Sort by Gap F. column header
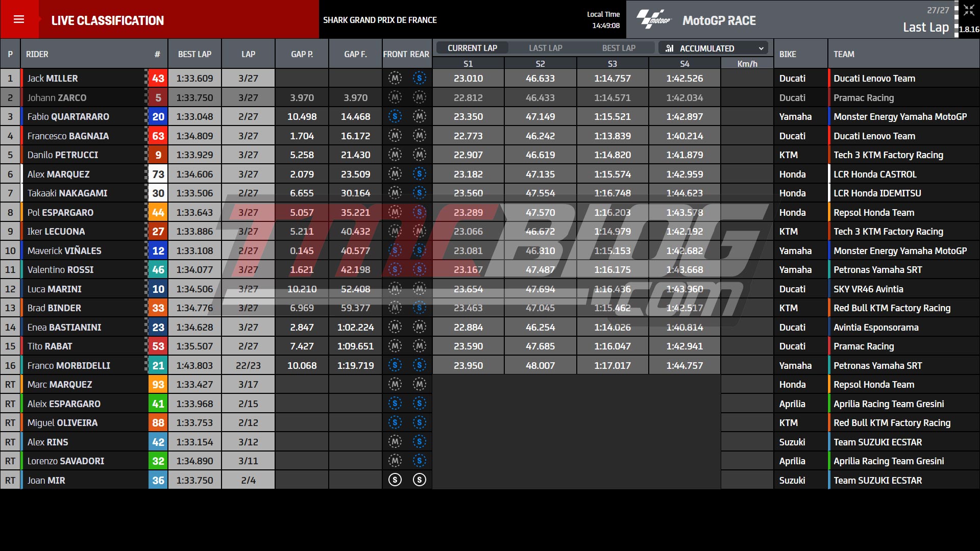The width and height of the screenshot is (980, 551). click(356, 54)
